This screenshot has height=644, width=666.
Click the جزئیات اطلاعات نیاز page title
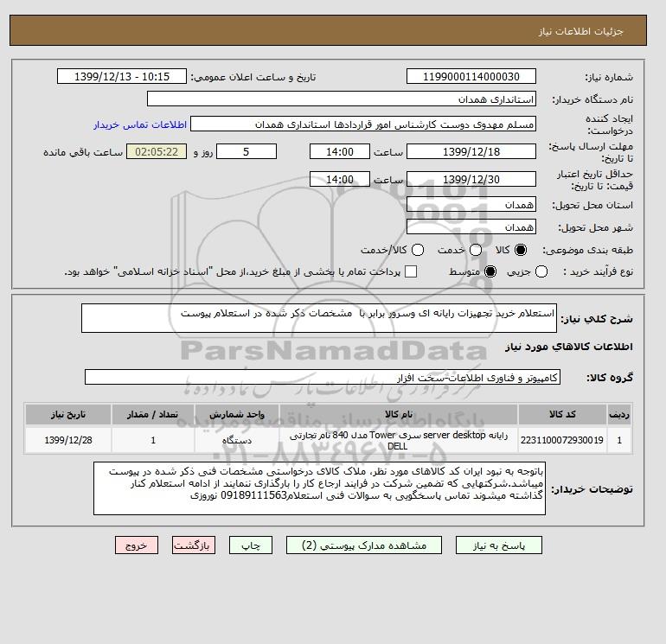(x=580, y=31)
